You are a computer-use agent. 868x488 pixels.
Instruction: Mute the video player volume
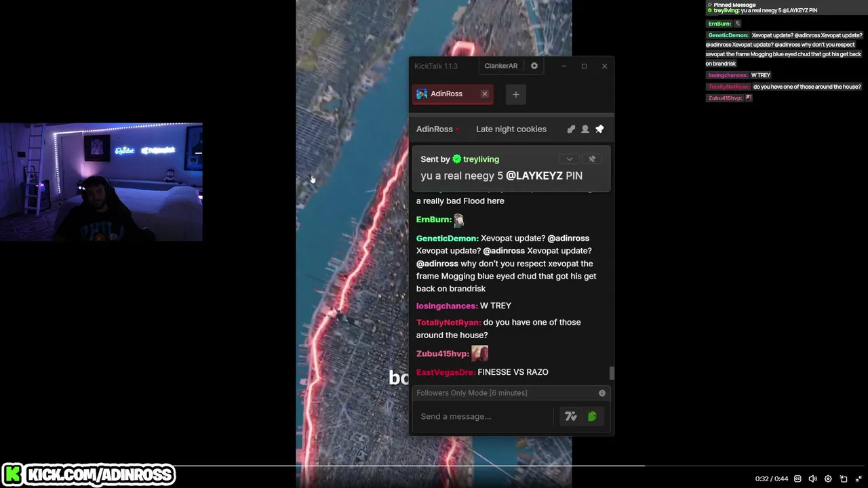tap(813, 479)
